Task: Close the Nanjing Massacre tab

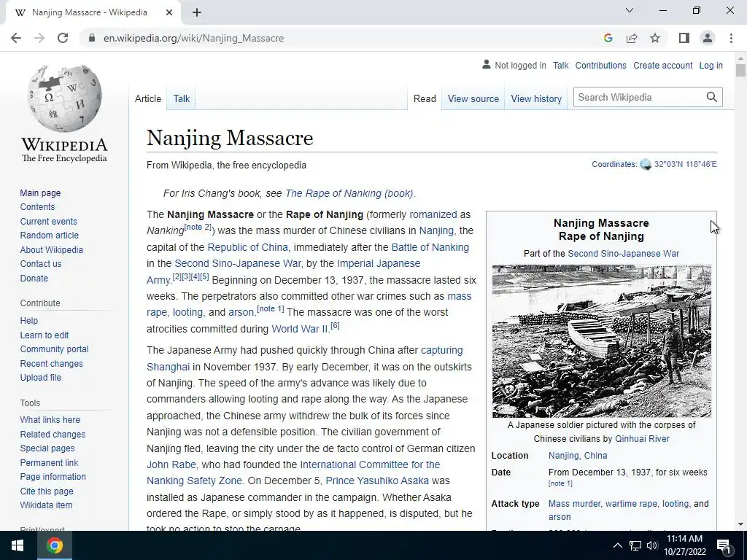Action: (169, 12)
